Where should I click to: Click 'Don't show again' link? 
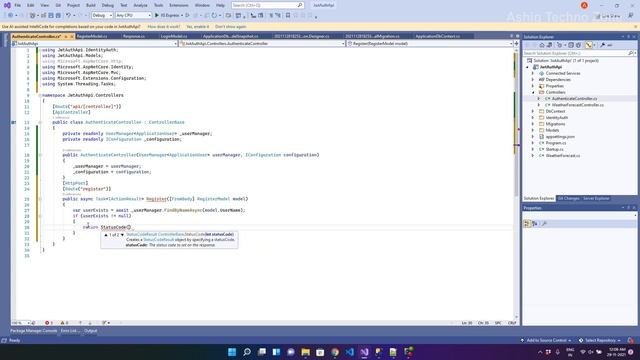click(231, 27)
